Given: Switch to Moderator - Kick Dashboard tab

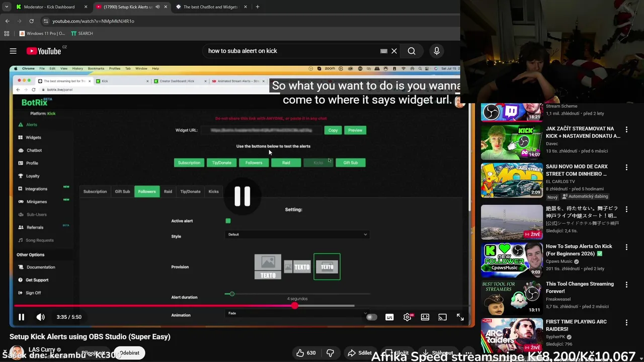Looking at the screenshot, I should coord(51,7).
